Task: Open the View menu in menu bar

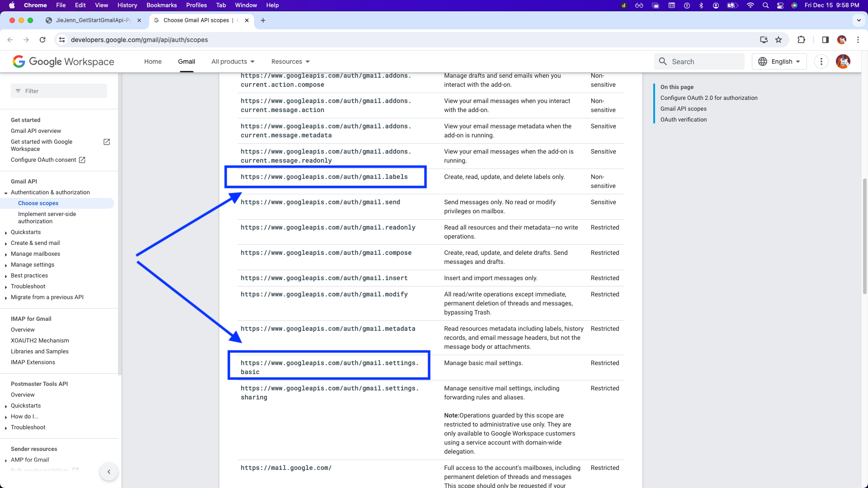Action: click(101, 5)
